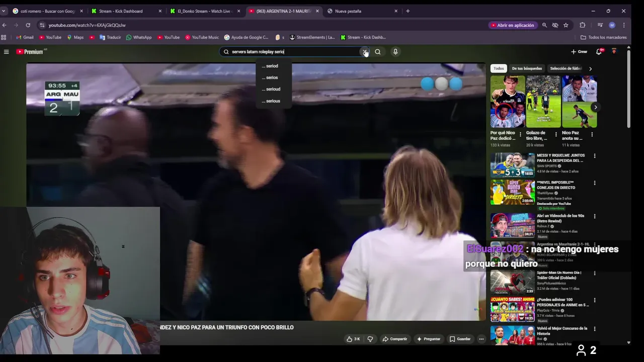Clear the YouTube search box text

(x=365, y=52)
